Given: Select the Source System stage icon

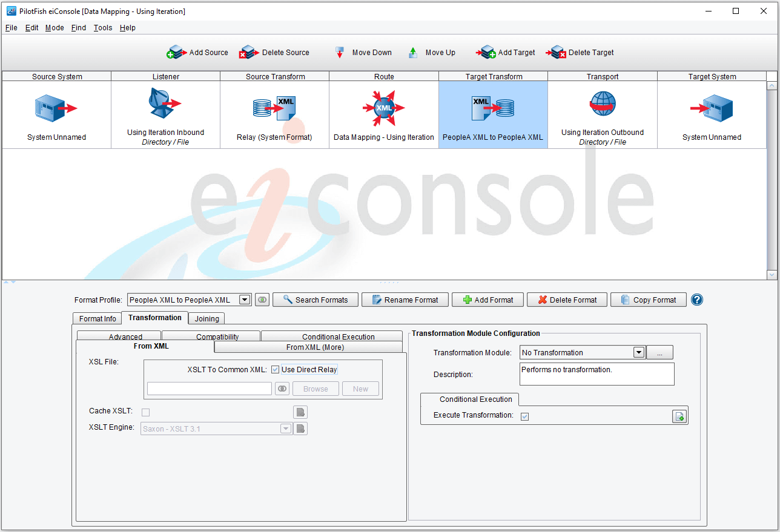Looking at the screenshot, I should pyautogui.click(x=56, y=109).
